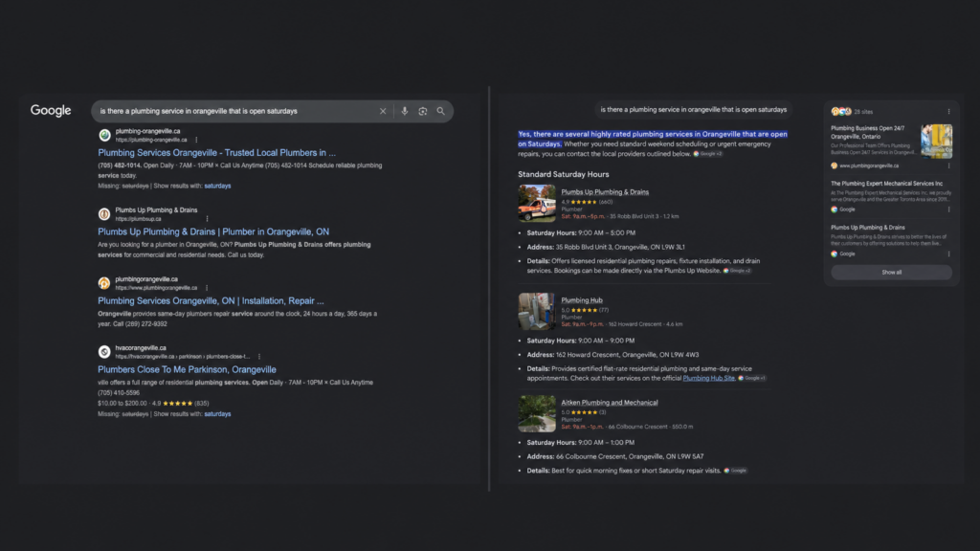
Task: Open Plumbers Close To Me Parkinson, Orangeville result
Action: (x=187, y=369)
